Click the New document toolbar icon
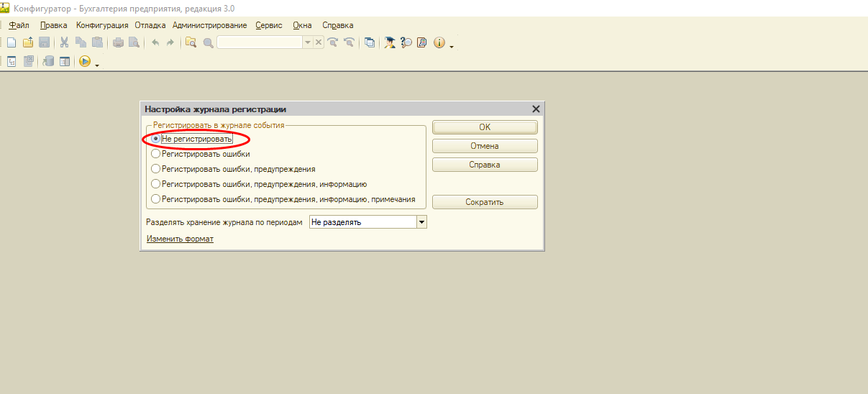Image resolution: width=868 pixels, height=394 pixels. 12,43
